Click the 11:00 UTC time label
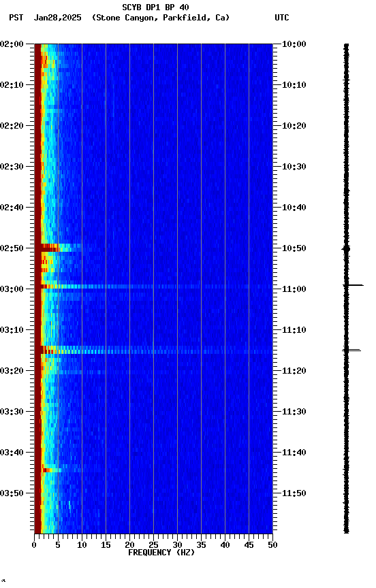Screen dimensions: 376x588 [x=294, y=289]
